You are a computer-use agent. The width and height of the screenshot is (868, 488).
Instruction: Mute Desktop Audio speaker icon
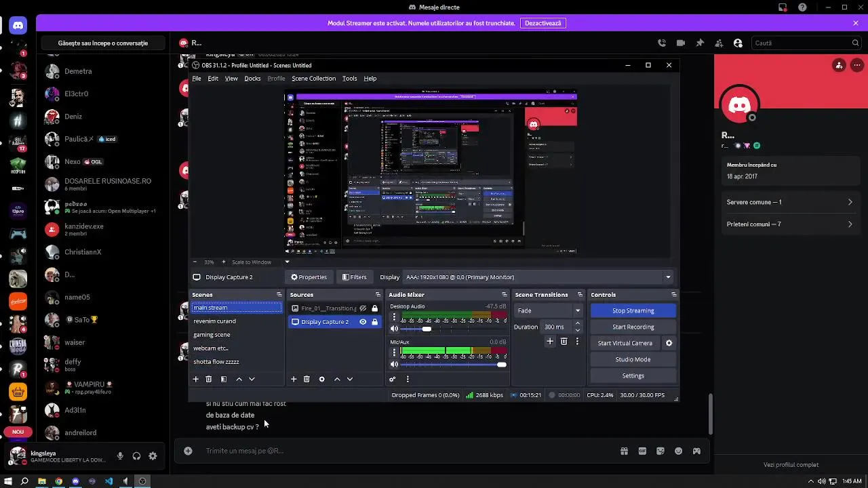tap(394, 329)
